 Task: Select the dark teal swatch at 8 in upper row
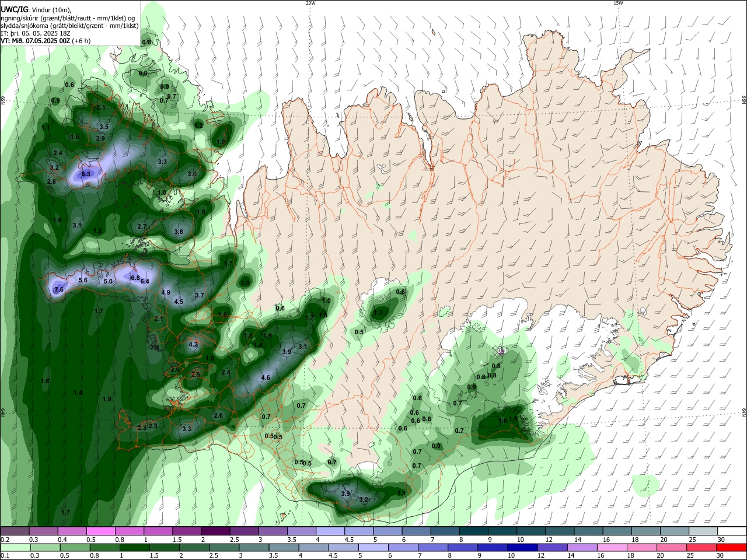point(473,531)
